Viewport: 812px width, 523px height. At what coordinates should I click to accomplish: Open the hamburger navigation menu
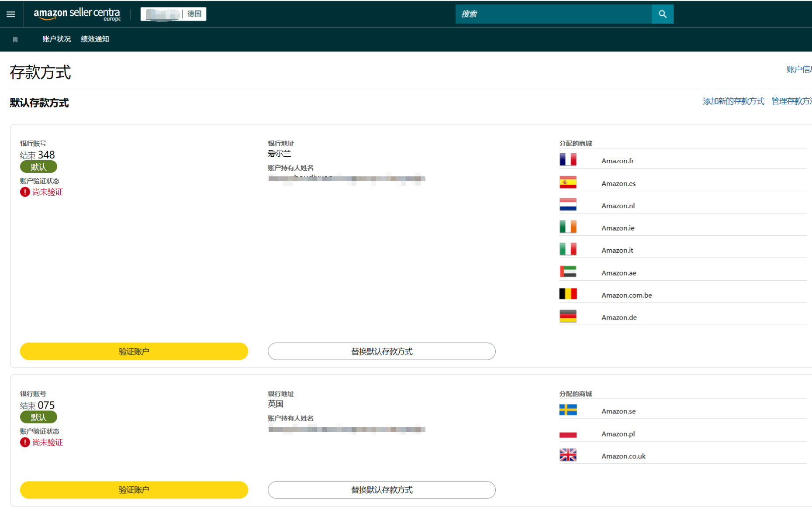11,14
